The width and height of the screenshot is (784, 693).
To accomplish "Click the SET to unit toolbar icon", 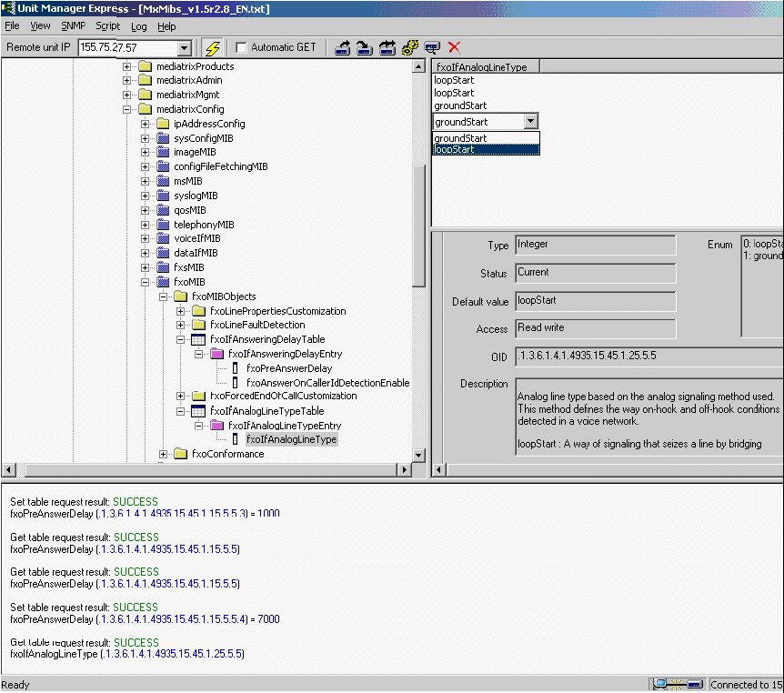I will (x=365, y=48).
